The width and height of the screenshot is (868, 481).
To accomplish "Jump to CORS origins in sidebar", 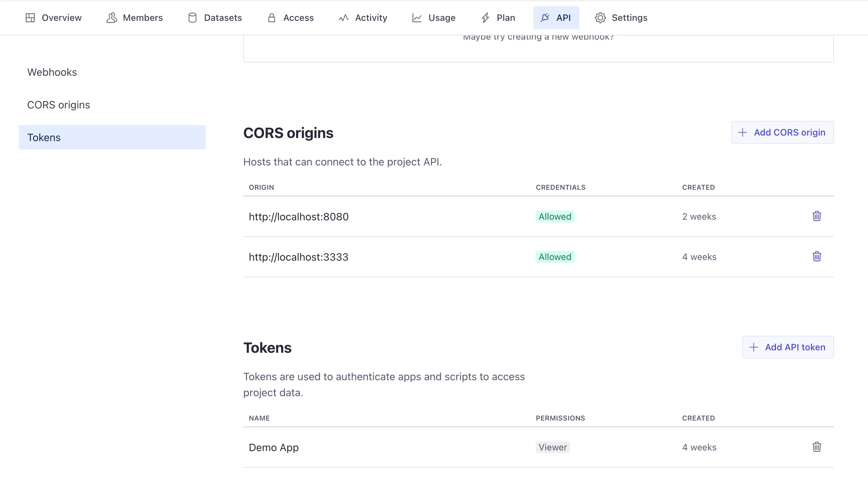I will [58, 105].
